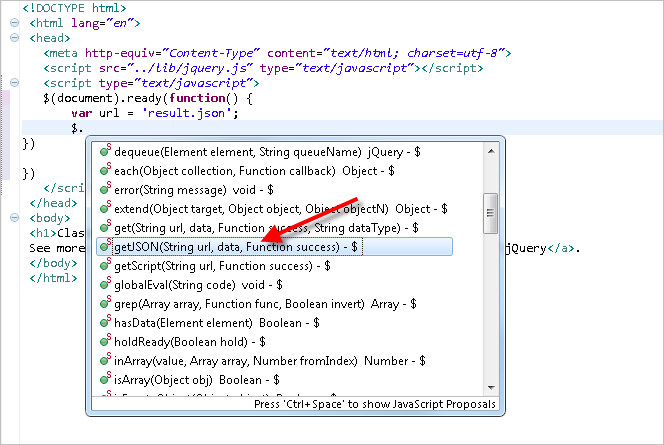Click the closing </head> tag
The image size is (664, 445).
53,203
